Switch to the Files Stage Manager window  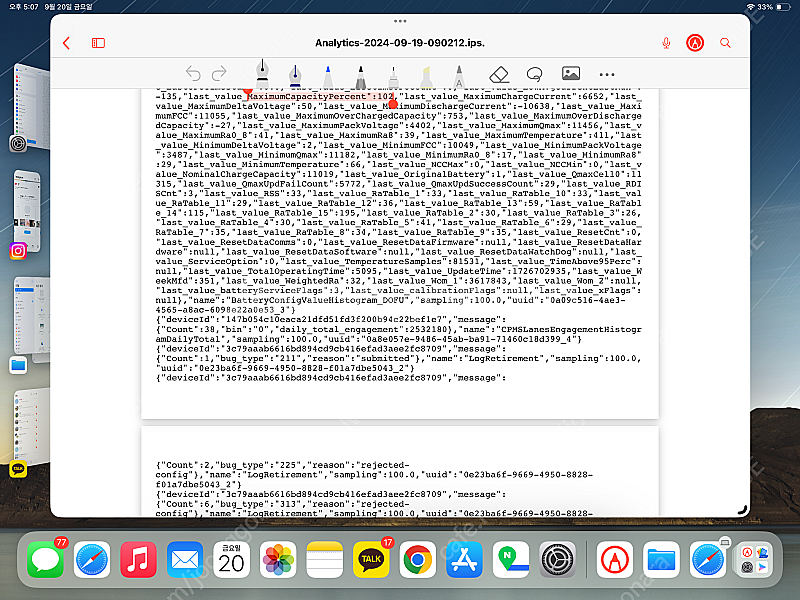tap(31, 321)
